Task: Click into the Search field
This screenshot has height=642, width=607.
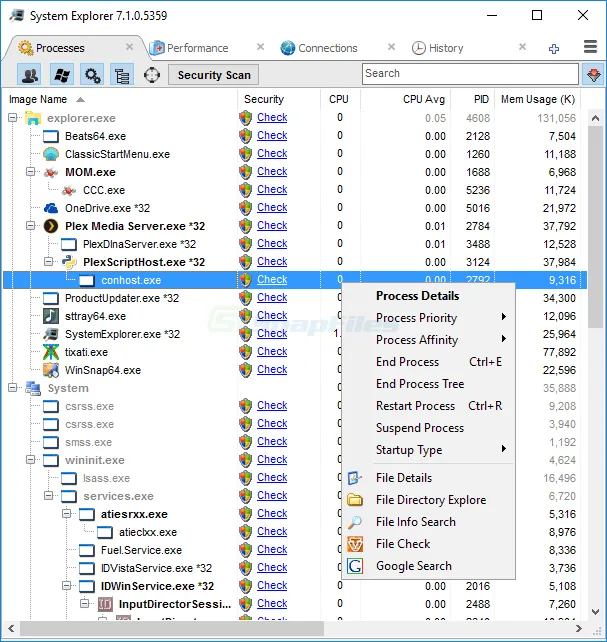Action: click(x=470, y=74)
